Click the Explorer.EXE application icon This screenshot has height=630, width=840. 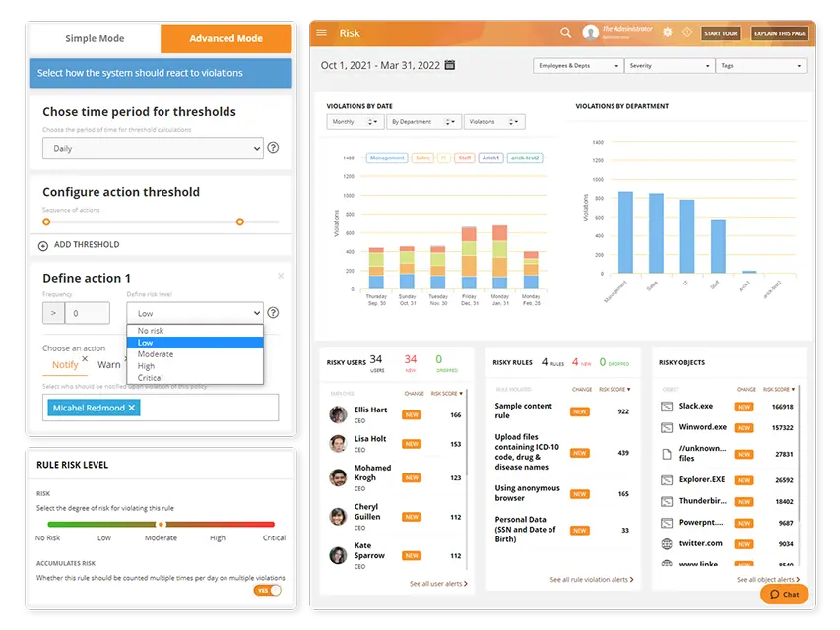[667, 480]
